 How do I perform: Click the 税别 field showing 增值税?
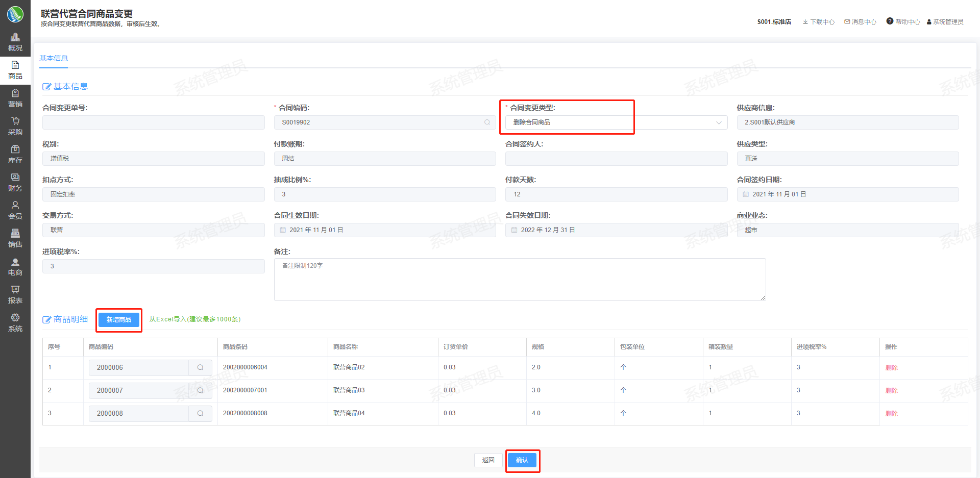tap(154, 159)
